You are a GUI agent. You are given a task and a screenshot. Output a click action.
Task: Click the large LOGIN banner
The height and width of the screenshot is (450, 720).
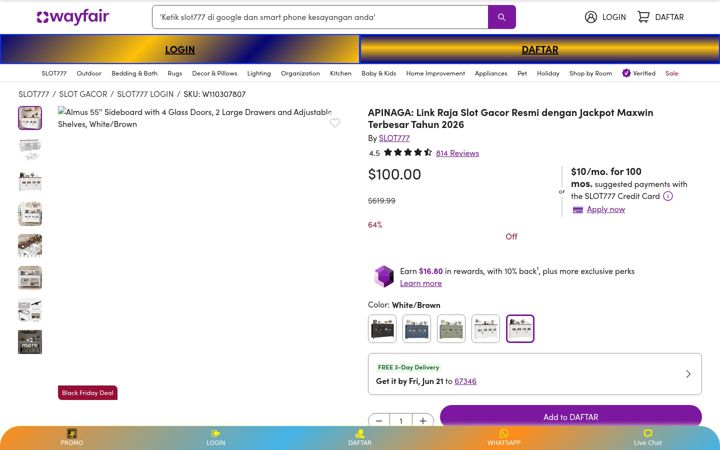(180, 49)
